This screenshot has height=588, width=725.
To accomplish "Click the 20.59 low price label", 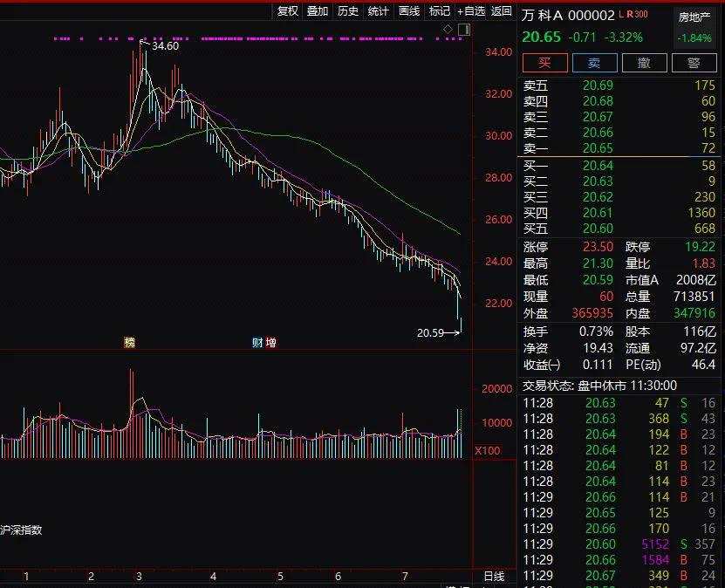I will [x=430, y=333].
